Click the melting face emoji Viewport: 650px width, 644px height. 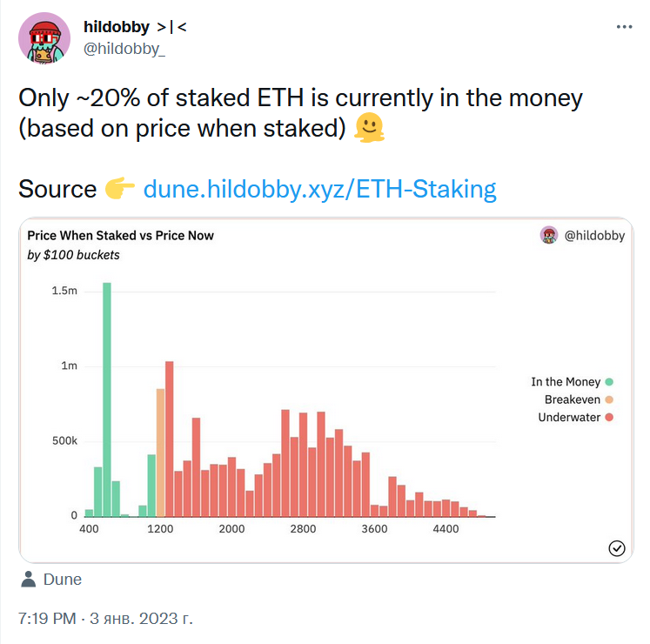(x=369, y=128)
